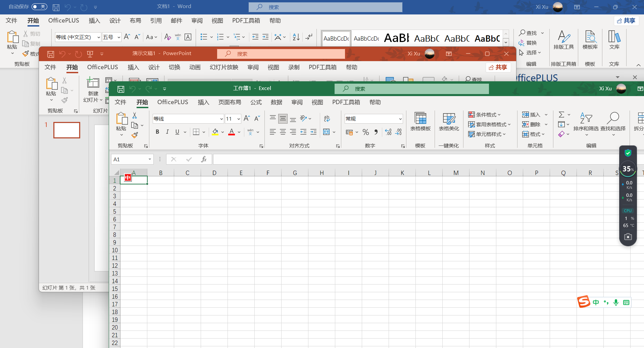644x348 pixels.
Task: Click Excel's Decrease Font Size icon
Action: pyautogui.click(x=257, y=118)
